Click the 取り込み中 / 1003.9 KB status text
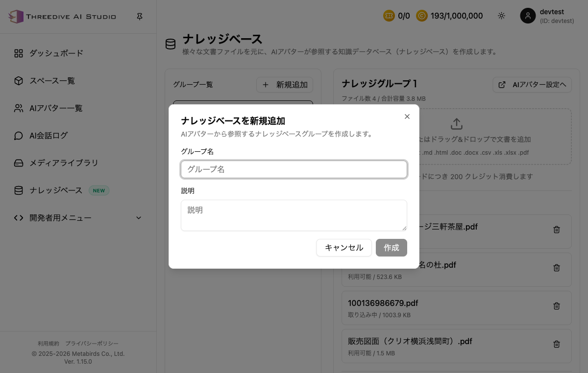The image size is (588, 373). point(379,315)
